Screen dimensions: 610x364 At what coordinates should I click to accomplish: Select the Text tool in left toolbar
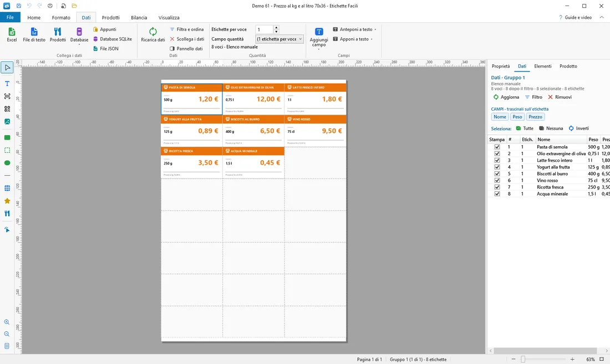point(7,84)
